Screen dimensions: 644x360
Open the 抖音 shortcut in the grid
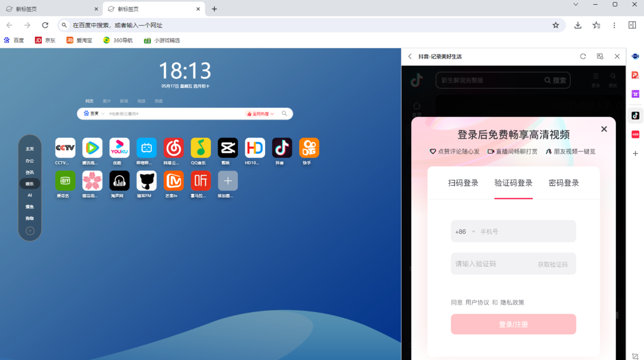click(282, 148)
